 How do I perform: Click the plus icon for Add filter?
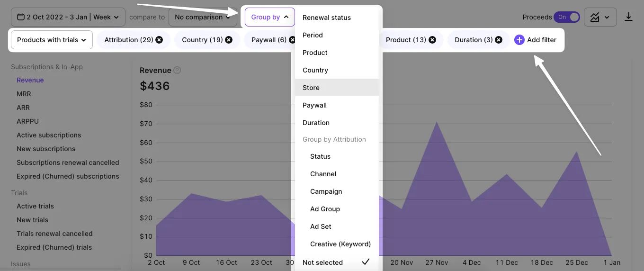pos(519,40)
